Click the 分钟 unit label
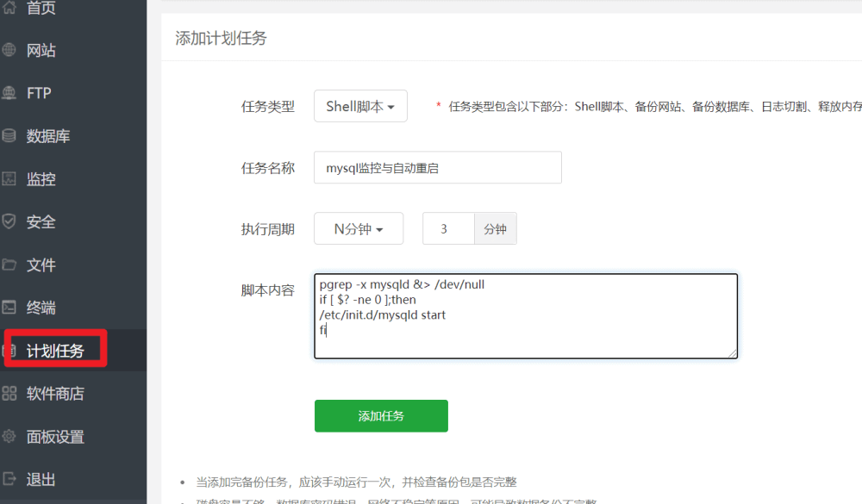862x504 pixels. point(496,228)
